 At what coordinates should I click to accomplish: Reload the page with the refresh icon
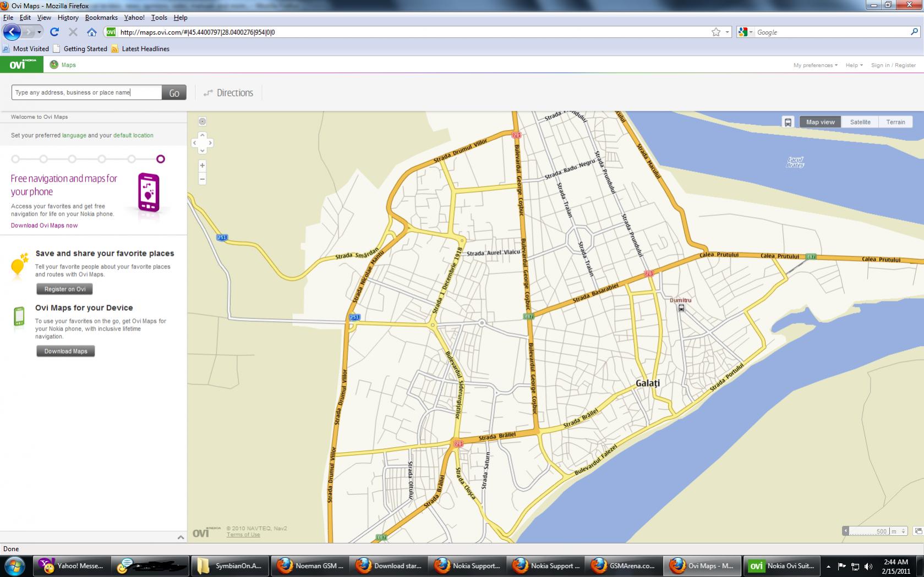(54, 32)
